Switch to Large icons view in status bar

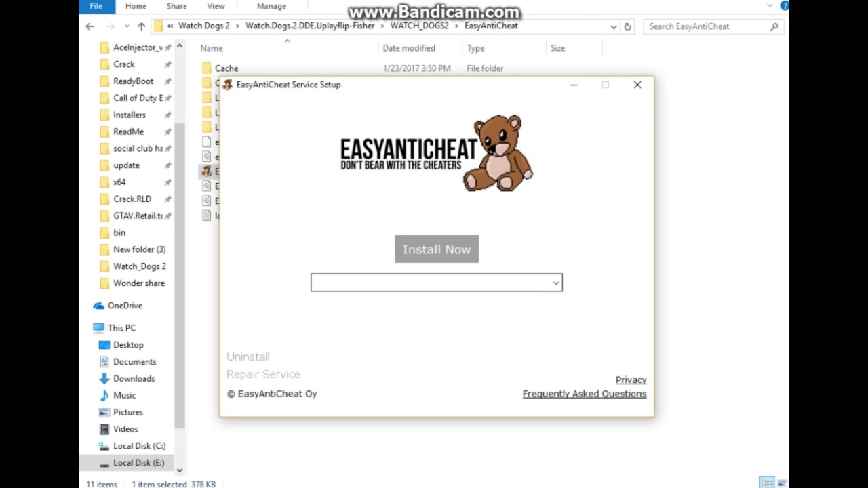pos(782,483)
